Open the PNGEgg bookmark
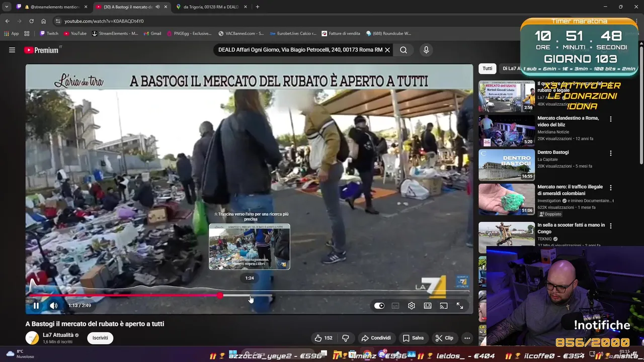644x362 pixels. (x=189, y=34)
